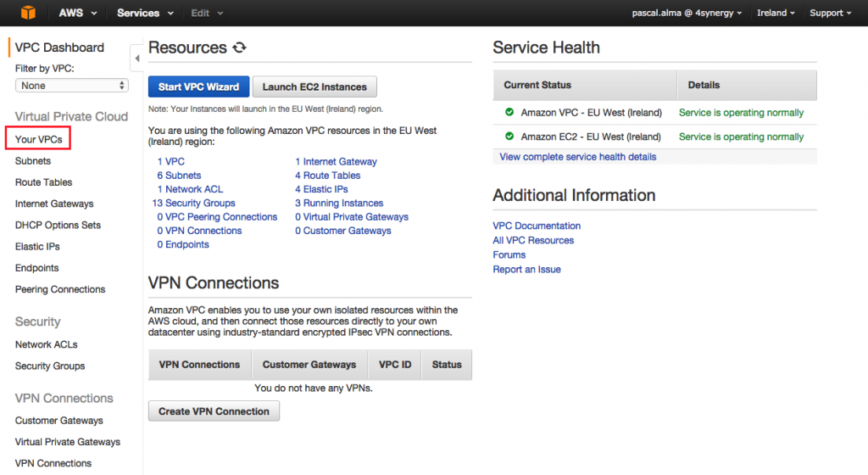The width and height of the screenshot is (868, 475).
Task: Open the Support dropdown menu
Action: [831, 13]
